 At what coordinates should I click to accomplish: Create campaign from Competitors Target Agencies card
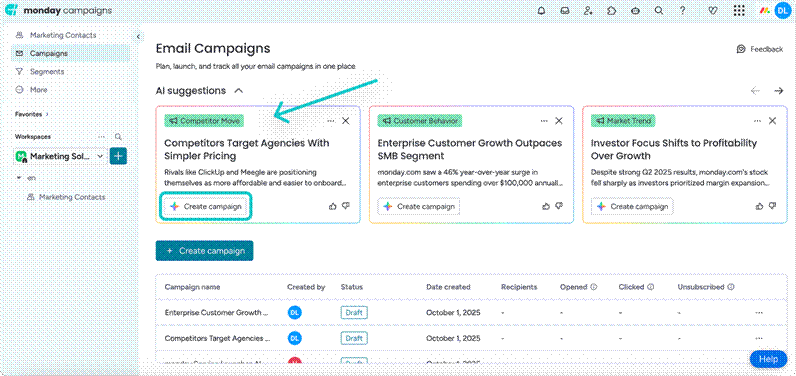click(206, 207)
